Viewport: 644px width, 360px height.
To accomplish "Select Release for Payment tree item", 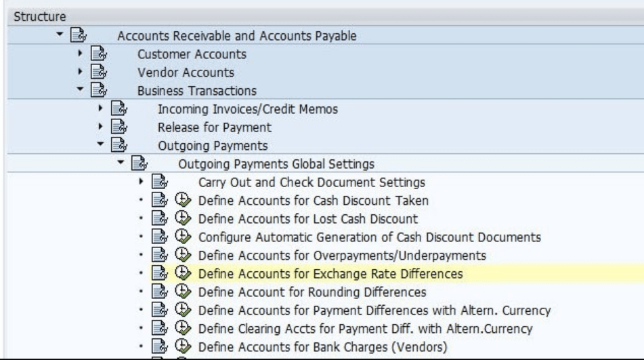I will pyautogui.click(x=214, y=127).
